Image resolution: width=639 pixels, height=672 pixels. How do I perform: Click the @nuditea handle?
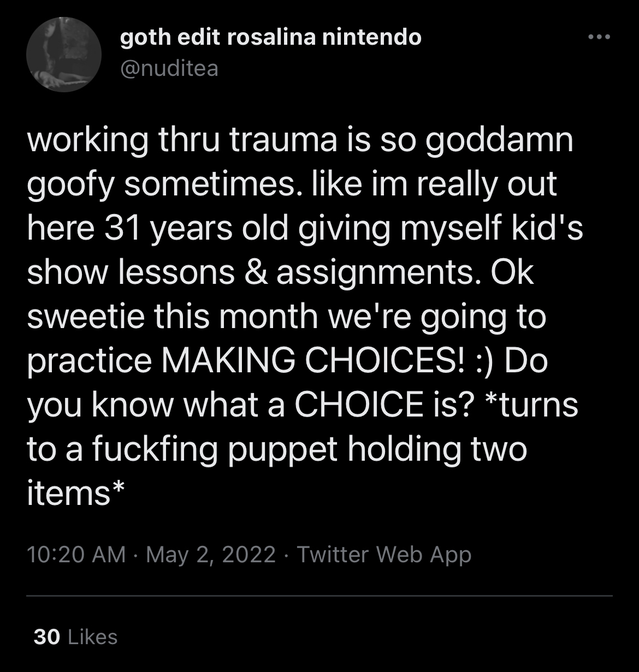169,68
